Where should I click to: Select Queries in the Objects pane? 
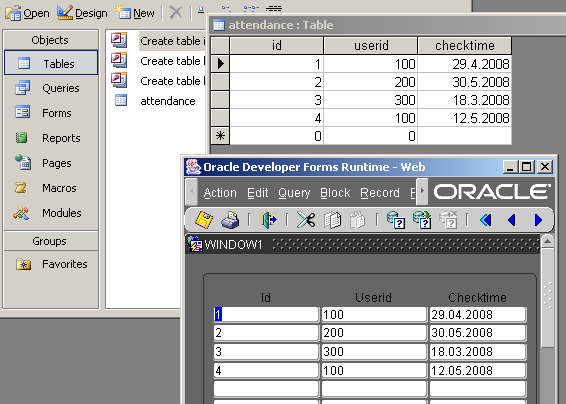[51, 88]
